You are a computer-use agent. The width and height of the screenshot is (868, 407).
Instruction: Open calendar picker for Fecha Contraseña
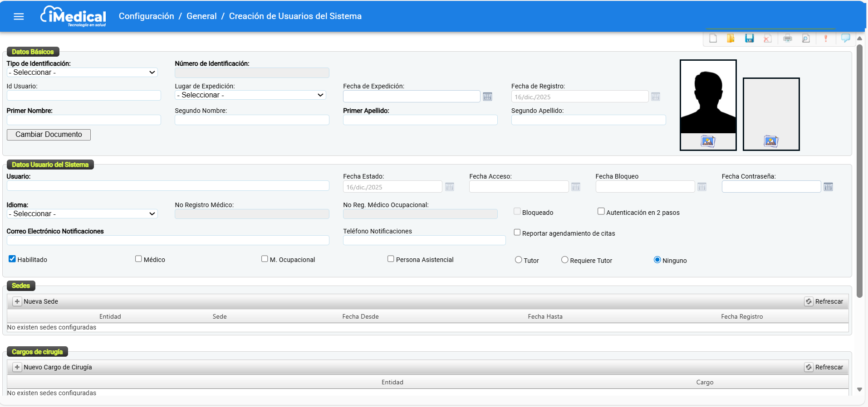828,187
